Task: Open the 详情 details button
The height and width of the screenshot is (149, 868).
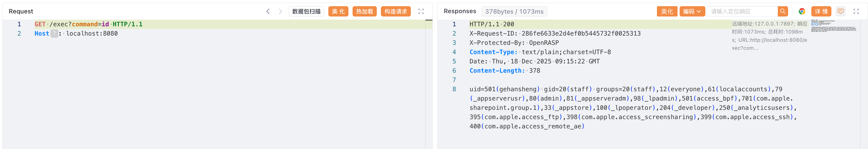Action: (821, 11)
